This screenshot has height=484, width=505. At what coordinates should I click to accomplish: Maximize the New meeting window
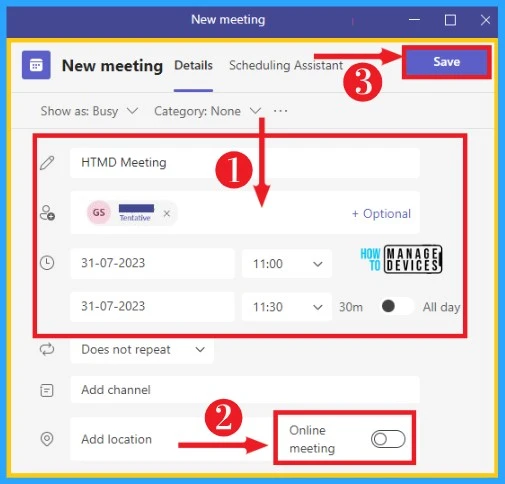click(450, 20)
